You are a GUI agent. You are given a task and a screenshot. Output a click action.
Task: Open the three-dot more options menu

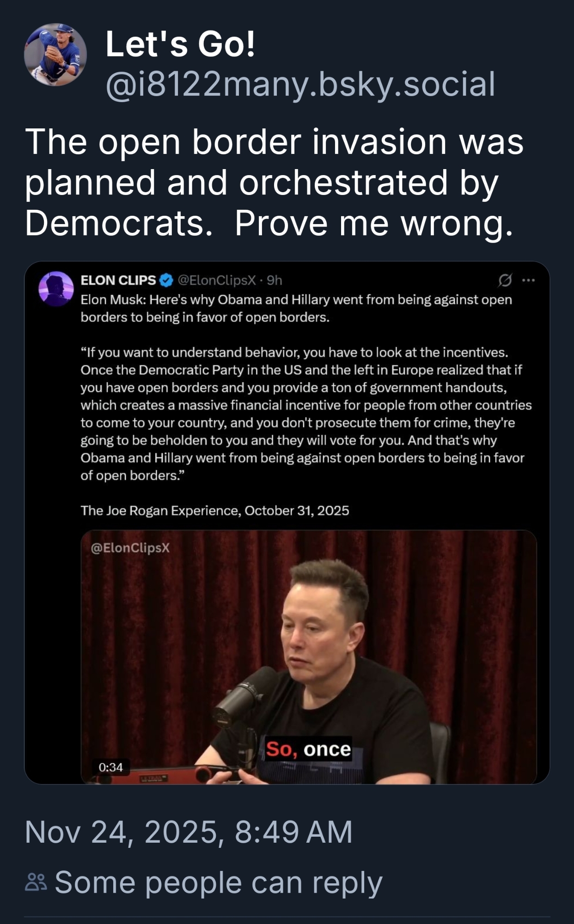click(x=528, y=280)
